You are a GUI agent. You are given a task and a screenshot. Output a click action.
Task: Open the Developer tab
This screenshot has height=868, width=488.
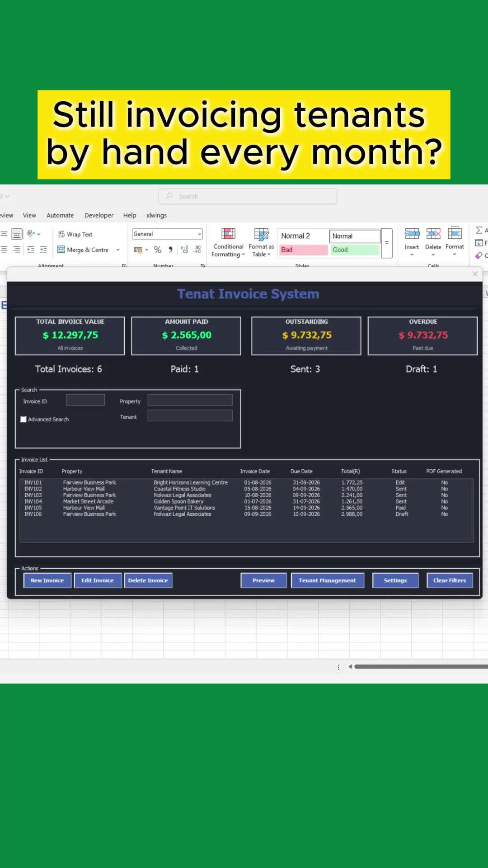point(99,215)
